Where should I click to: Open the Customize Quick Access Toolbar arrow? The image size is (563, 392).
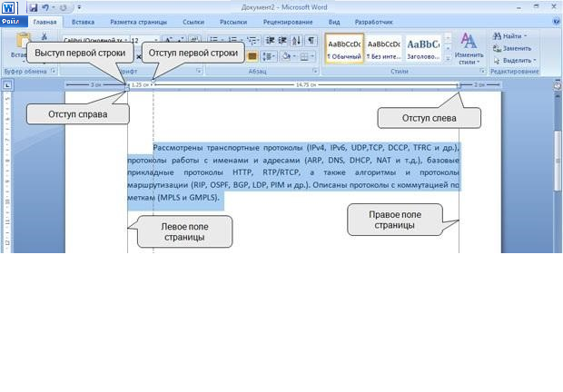(79, 7)
